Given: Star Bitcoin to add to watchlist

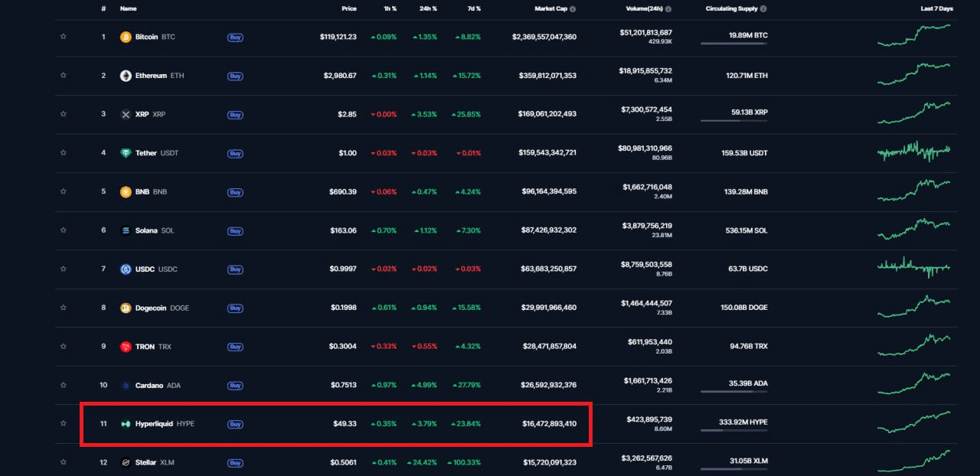Looking at the screenshot, I should point(63,37).
